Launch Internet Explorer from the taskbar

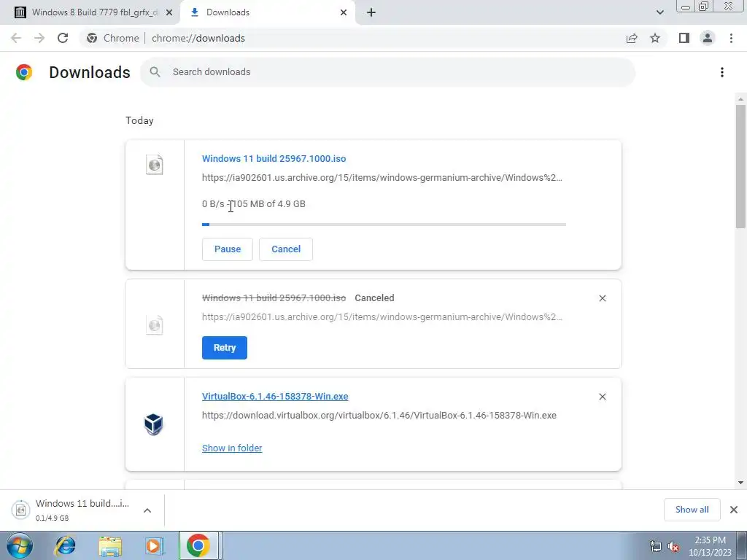pyautogui.click(x=65, y=545)
